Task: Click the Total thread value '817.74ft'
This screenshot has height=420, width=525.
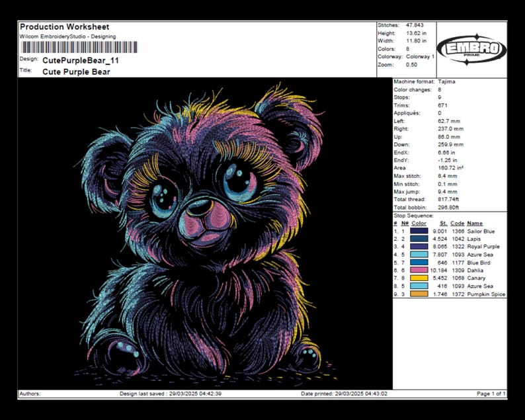Action: (x=448, y=199)
